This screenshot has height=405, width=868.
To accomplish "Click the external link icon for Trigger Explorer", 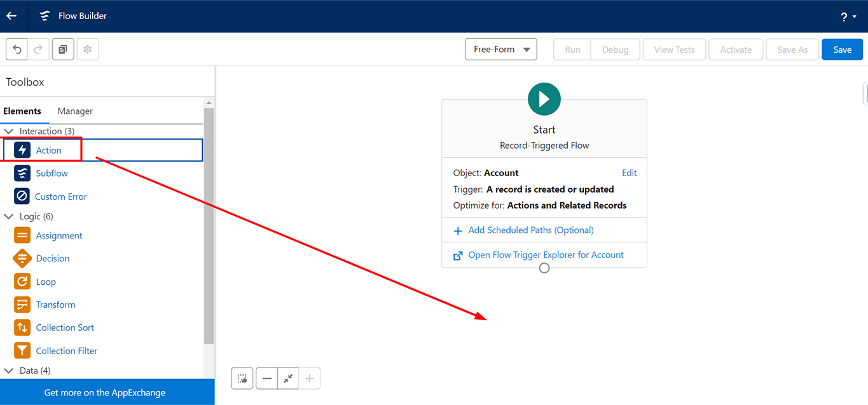I will [x=458, y=256].
